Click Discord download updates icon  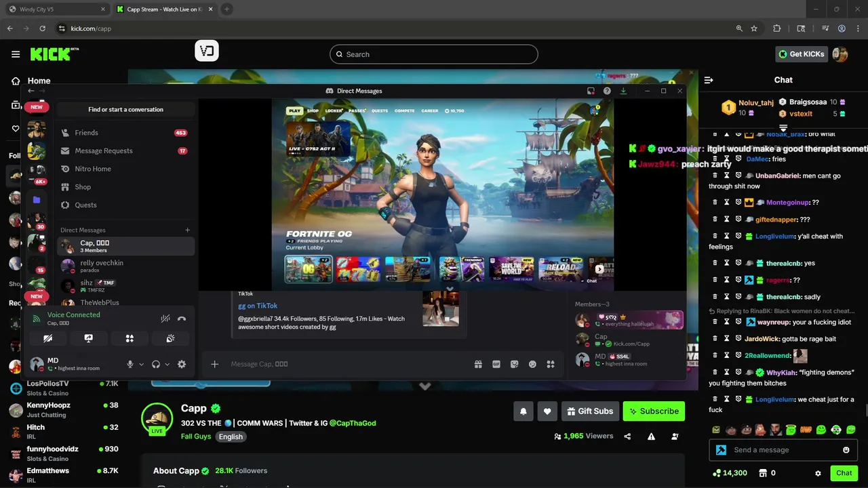(x=623, y=91)
